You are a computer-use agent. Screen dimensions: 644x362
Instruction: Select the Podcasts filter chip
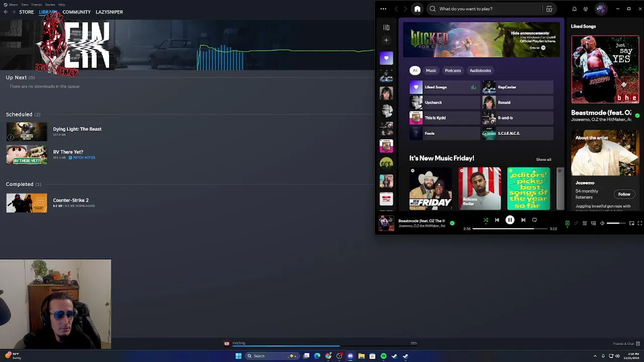pyautogui.click(x=453, y=70)
